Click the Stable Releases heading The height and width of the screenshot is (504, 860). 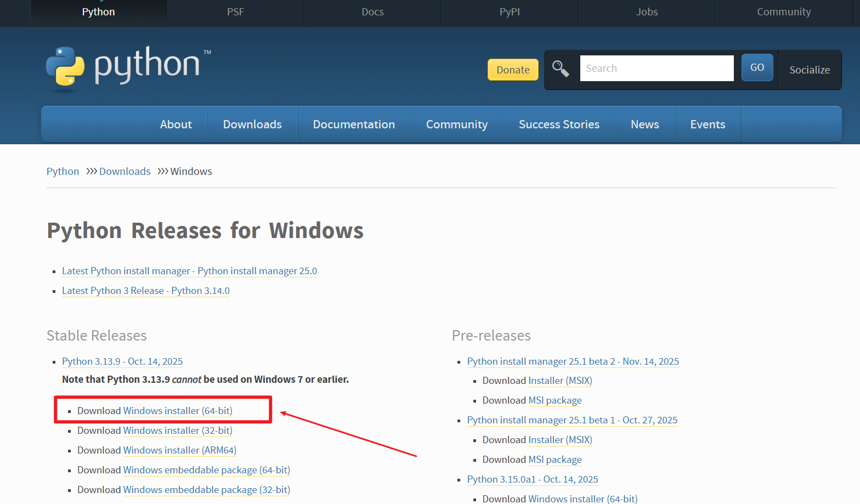coord(97,336)
